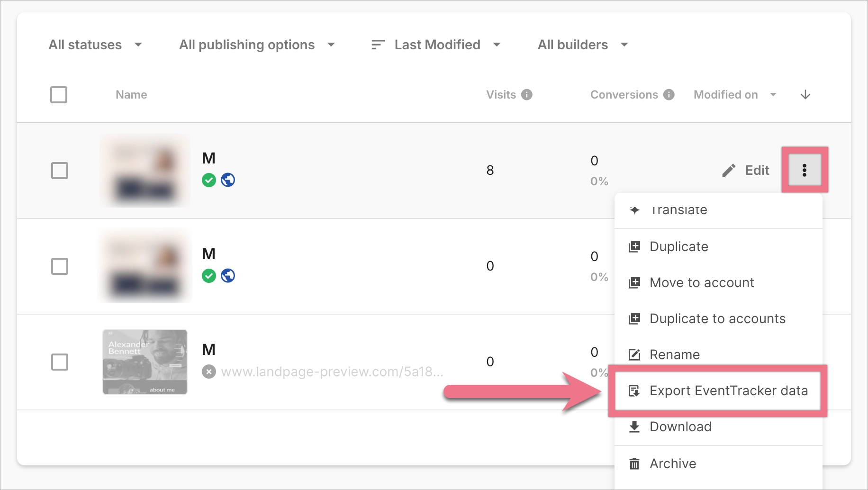Screen dimensions: 868x490
Task: Click the Conversions info icon
Action: [669, 95]
